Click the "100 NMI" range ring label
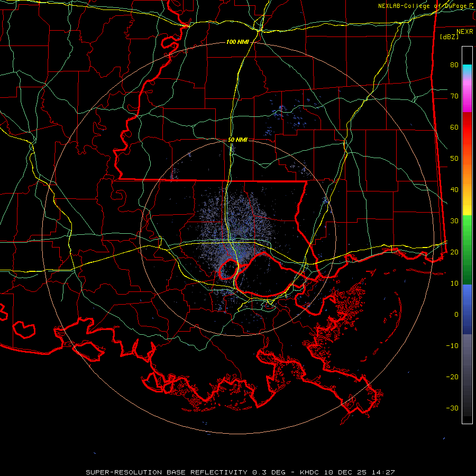Screen dimensions: 476x476 pyautogui.click(x=237, y=42)
